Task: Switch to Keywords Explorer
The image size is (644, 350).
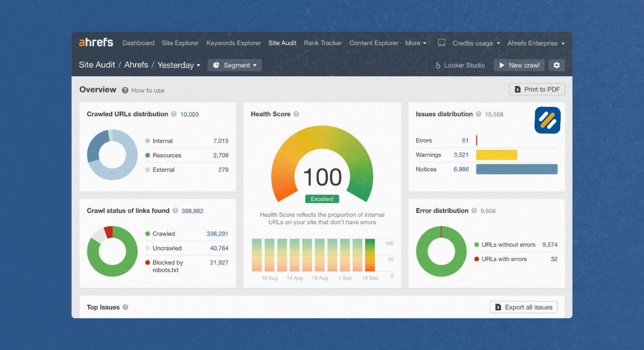Action: coord(234,43)
